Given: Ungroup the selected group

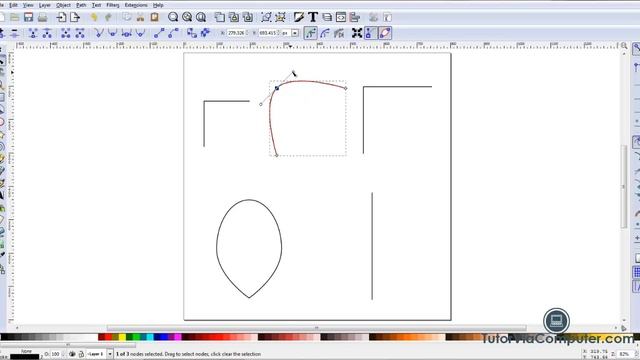Looking at the screenshot, I should [x=280, y=17].
